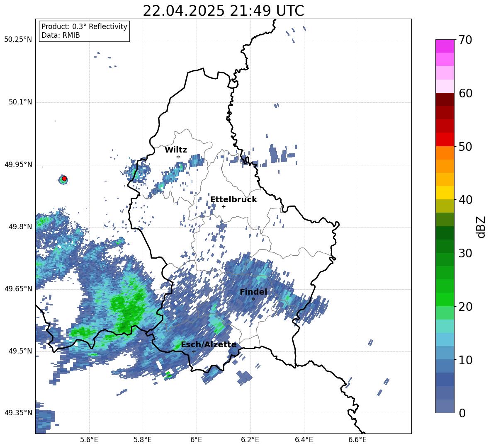This screenshot has height=448, width=491.
Task: Click the dBZ colorbar axis label
Action: [x=481, y=227]
